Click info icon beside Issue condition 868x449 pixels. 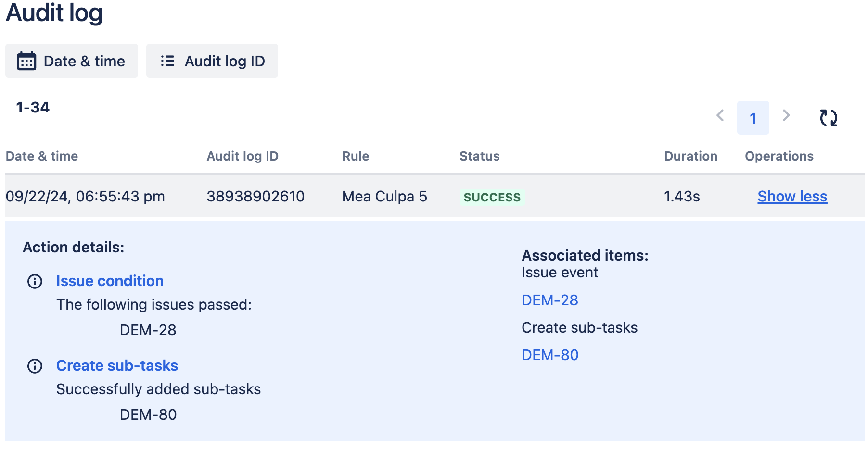pyautogui.click(x=35, y=281)
